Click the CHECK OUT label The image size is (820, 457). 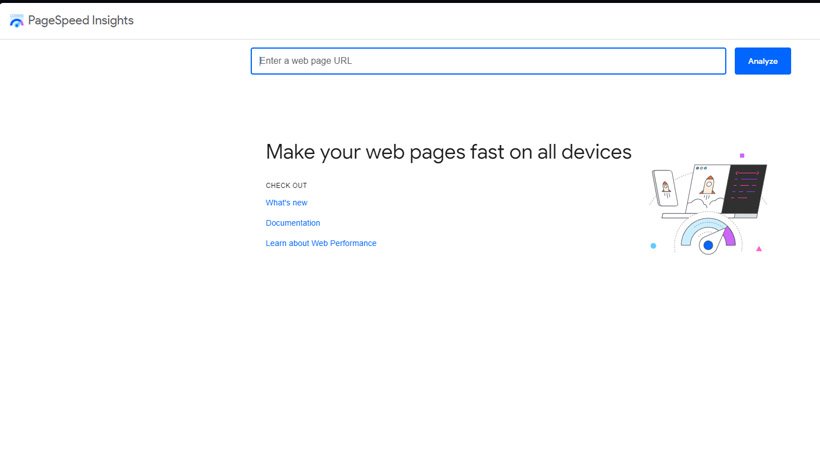[x=286, y=186]
